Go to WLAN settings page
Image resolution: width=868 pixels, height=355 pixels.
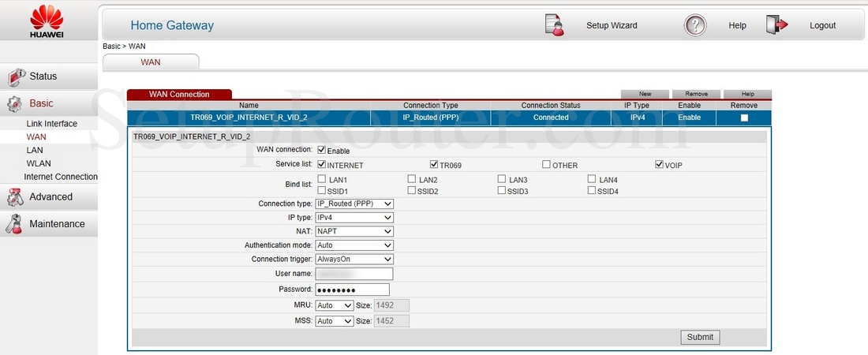coord(39,163)
